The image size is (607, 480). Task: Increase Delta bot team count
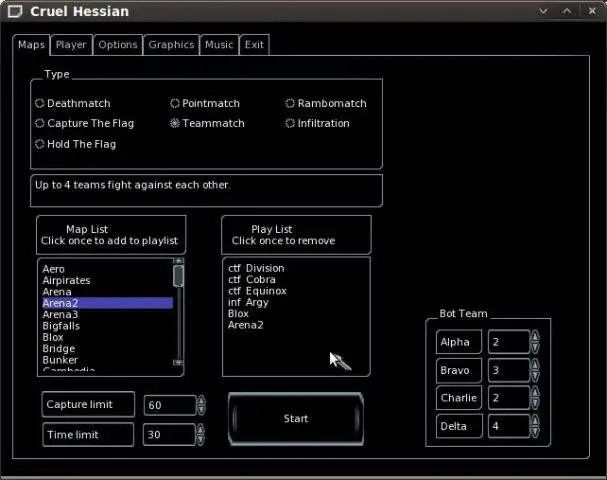coord(535,421)
